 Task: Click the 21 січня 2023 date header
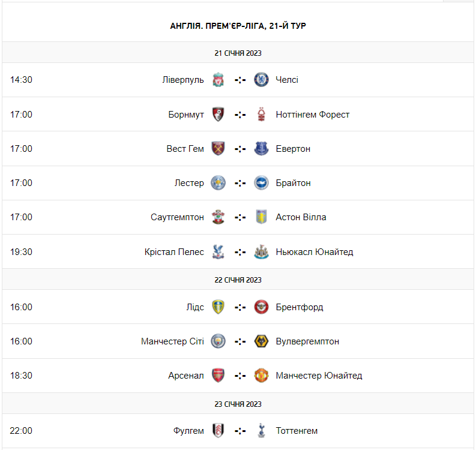(238, 53)
